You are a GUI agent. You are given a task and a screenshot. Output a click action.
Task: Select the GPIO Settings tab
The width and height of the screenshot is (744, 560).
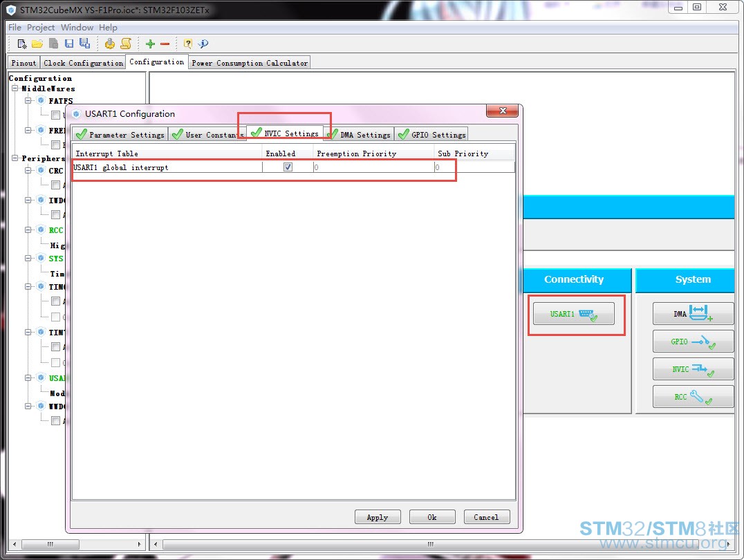pyautogui.click(x=431, y=134)
